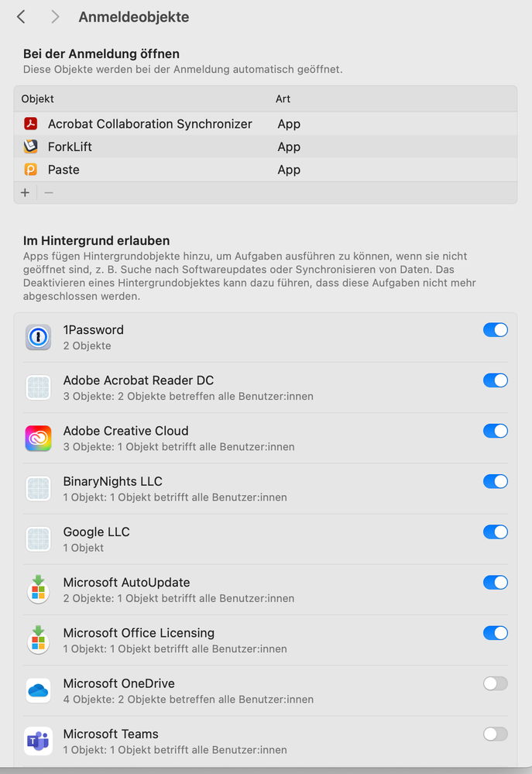Click the Paste app icon in list
Screen dimensions: 532x774
coord(31,170)
